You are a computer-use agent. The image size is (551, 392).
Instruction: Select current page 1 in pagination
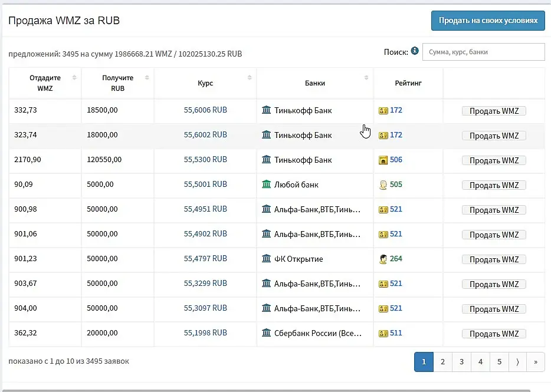coord(424,361)
